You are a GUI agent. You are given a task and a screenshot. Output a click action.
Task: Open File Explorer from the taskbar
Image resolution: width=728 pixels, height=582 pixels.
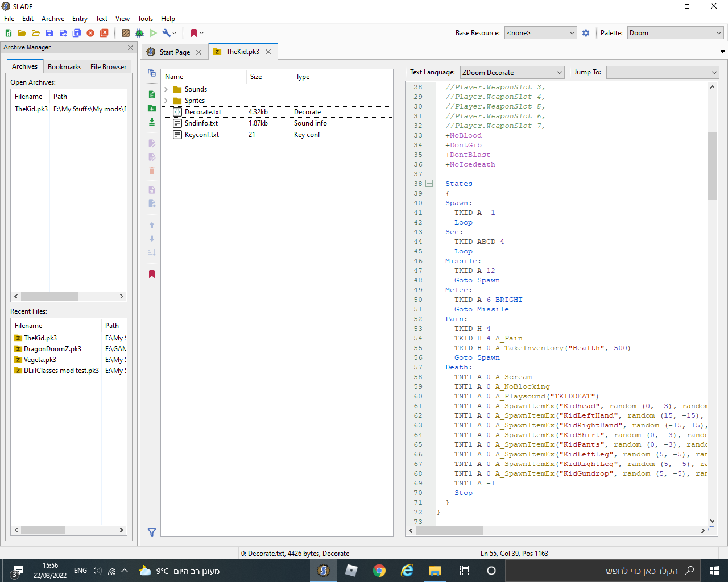tap(435, 571)
